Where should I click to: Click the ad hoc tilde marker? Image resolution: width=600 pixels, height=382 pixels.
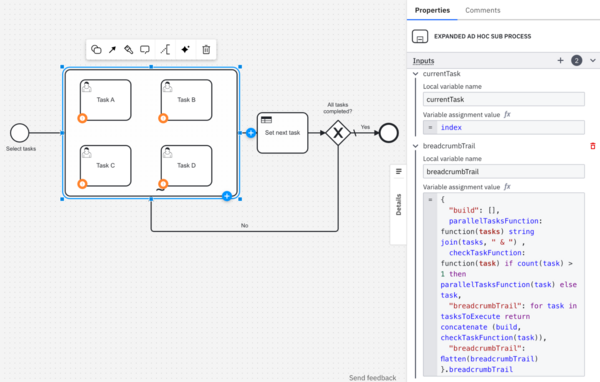[161, 189]
